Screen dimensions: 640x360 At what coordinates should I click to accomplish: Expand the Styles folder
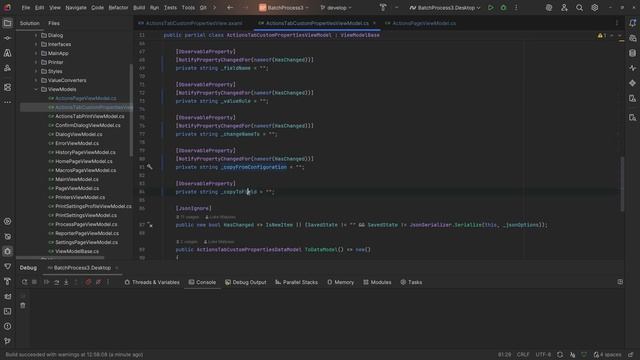[x=36, y=71]
